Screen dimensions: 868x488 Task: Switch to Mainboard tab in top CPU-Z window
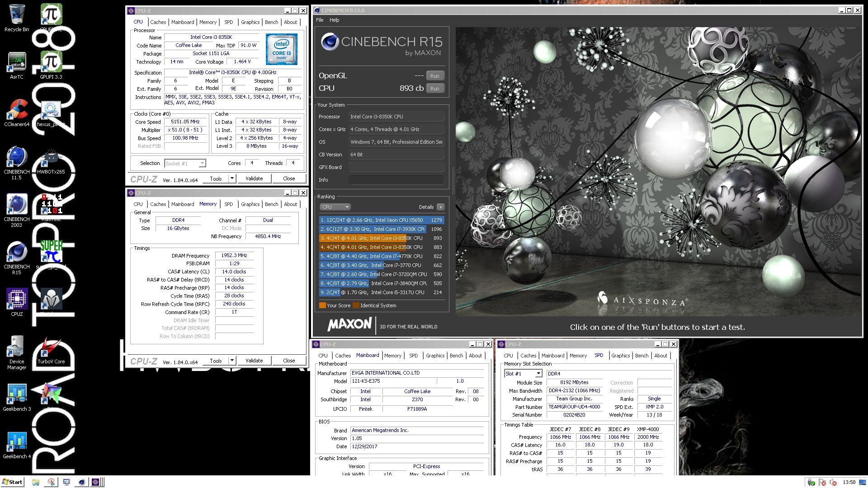point(183,22)
